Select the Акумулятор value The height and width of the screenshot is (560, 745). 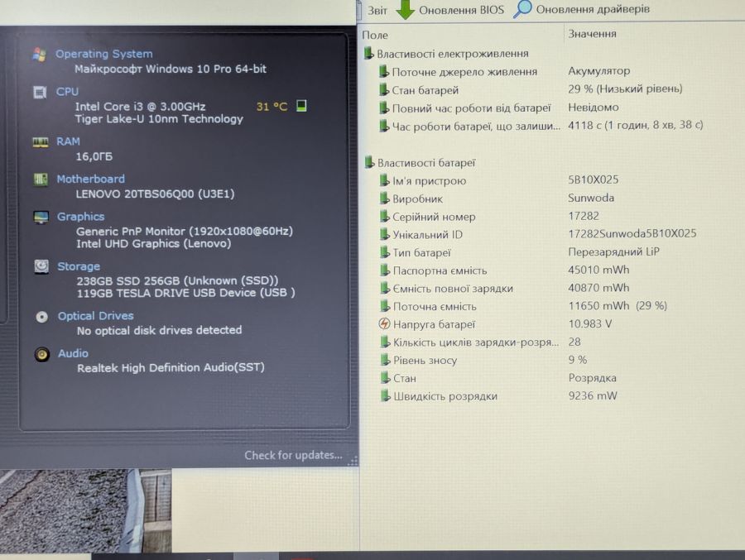[x=599, y=71]
